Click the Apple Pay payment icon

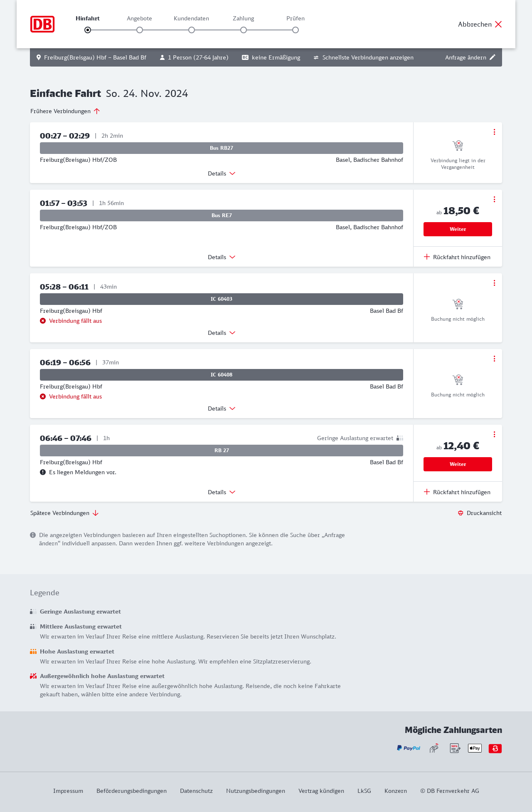tap(475, 748)
